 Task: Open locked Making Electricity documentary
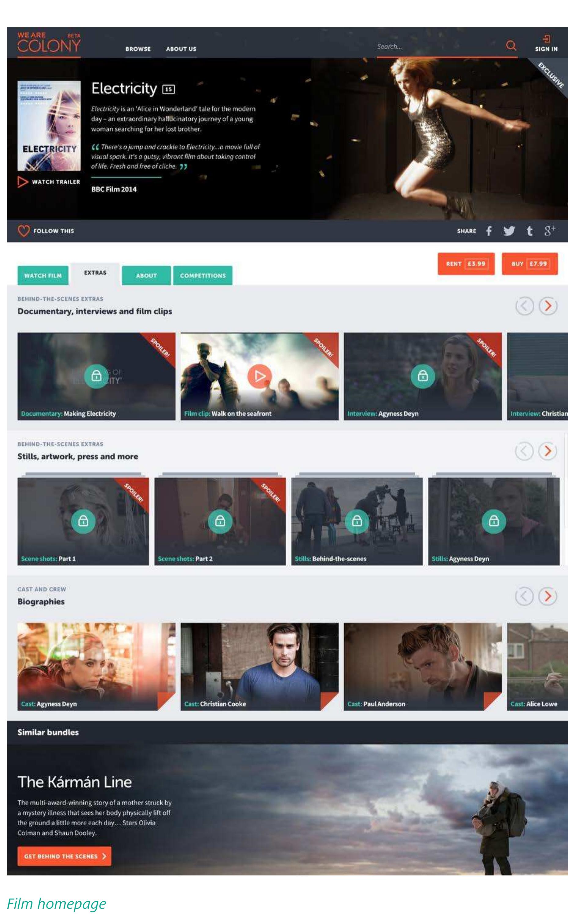click(x=96, y=376)
